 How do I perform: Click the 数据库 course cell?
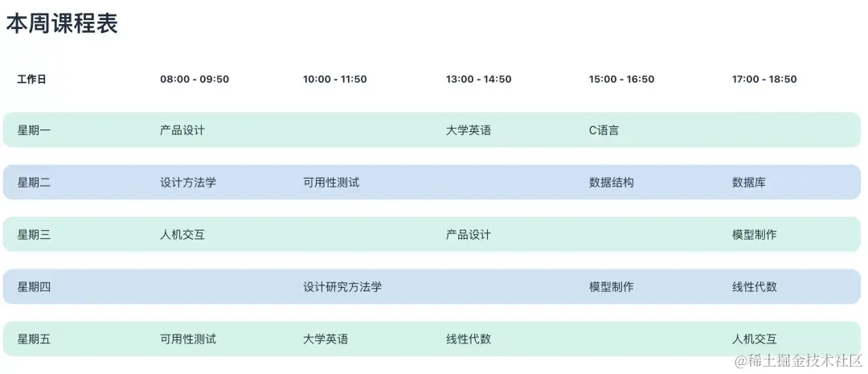[748, 182]
